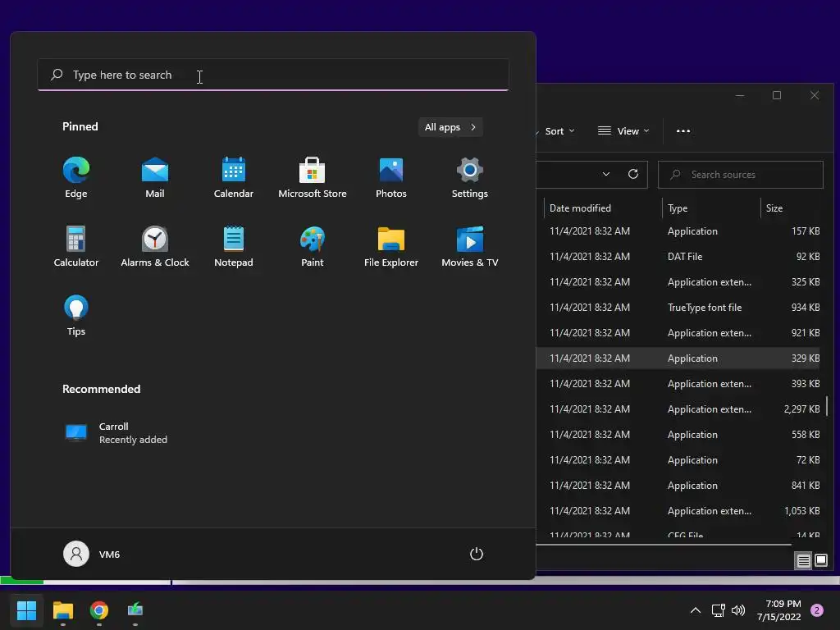Viewport: 840px width, 630px height.
Task: Select the 72 KB Application row
Action: [x=680, y=459]
